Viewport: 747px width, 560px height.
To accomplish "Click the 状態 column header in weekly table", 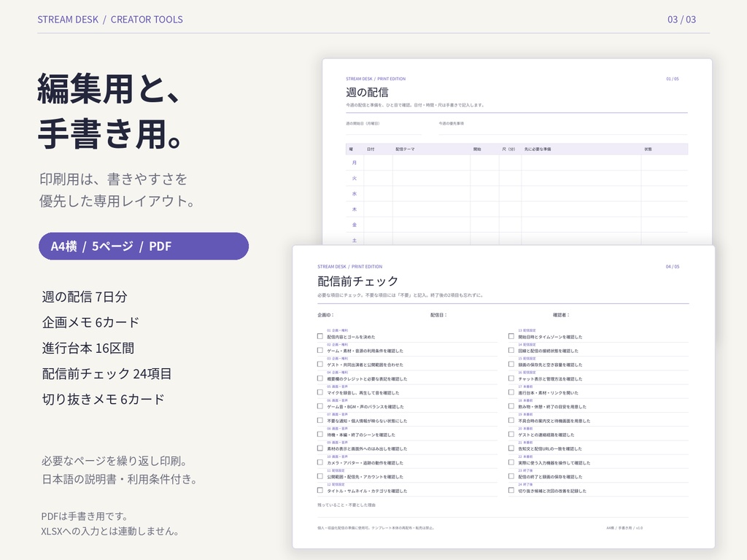I will [648, 149].
